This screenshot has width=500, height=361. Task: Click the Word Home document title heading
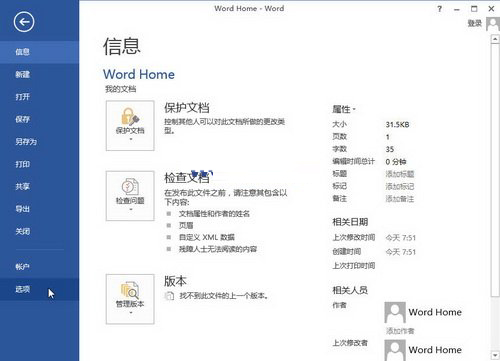point(139,74)
